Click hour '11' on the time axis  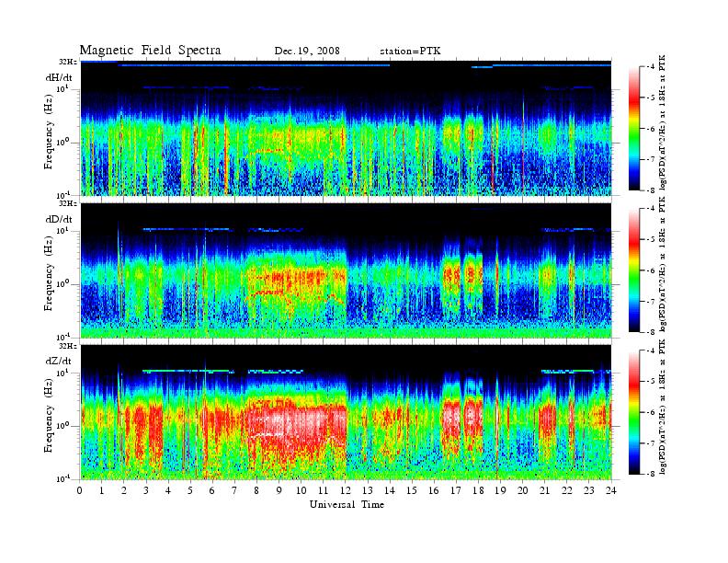click(x=324, y=490)
